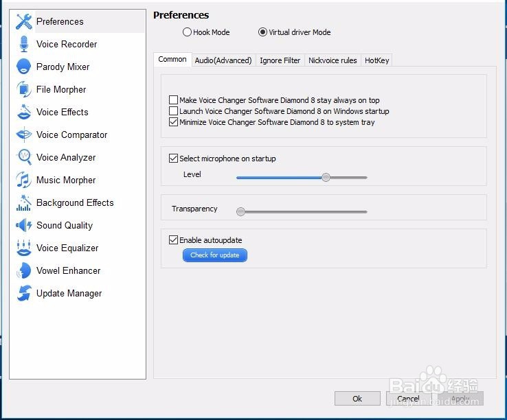The width and height of the screenshot is (507, 420).
Task: Select the Hook Mode radio button
Action: click(187, 32)
